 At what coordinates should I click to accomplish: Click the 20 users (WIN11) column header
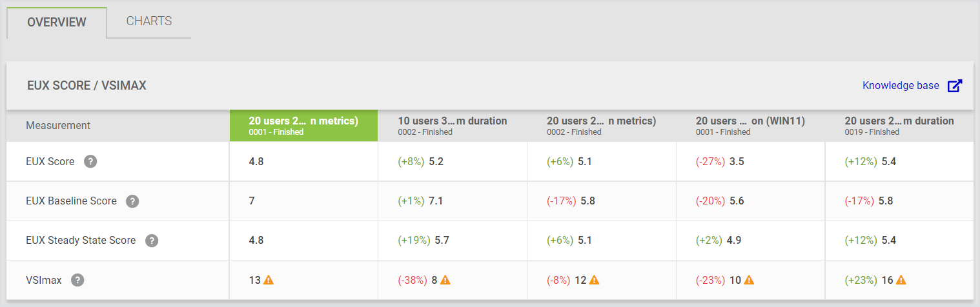(x=750, y=125)
